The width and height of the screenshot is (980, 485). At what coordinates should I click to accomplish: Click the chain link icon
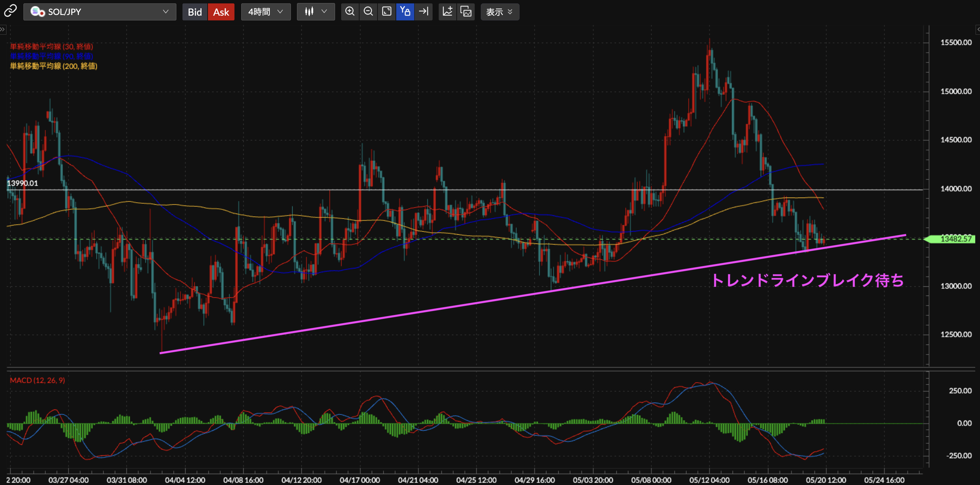[10, 11]
